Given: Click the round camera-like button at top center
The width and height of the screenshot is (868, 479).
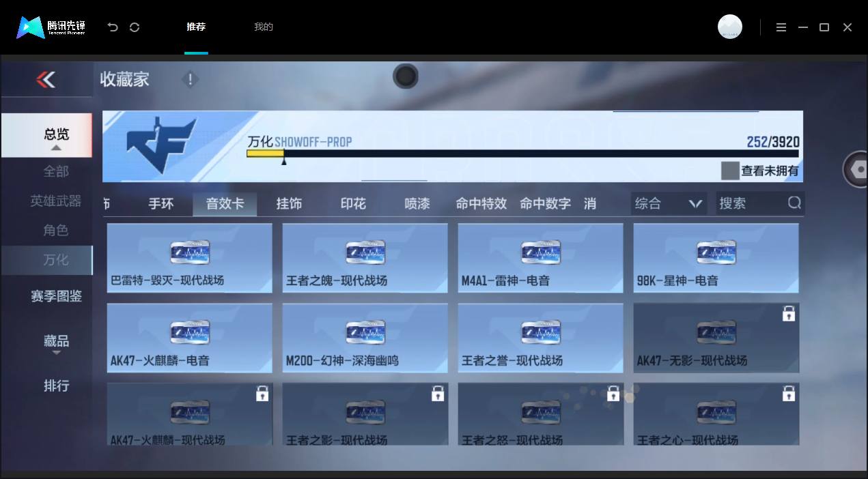Looking at the screenshot, I should pos(406,76).
